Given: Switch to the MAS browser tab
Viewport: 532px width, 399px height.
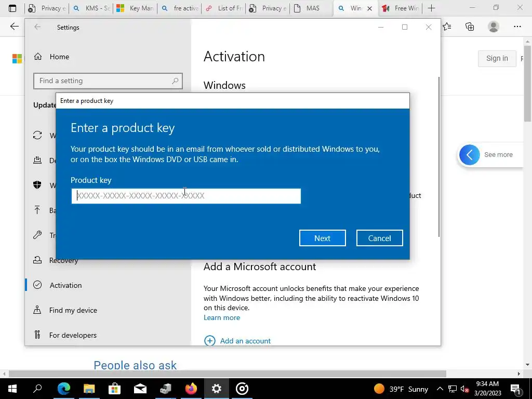Looking at the screenshot, I should 312,8.
